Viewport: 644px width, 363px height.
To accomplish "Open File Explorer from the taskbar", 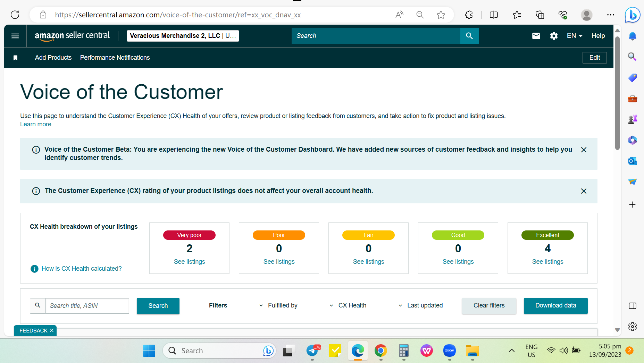I will click(x=472, y=351).
